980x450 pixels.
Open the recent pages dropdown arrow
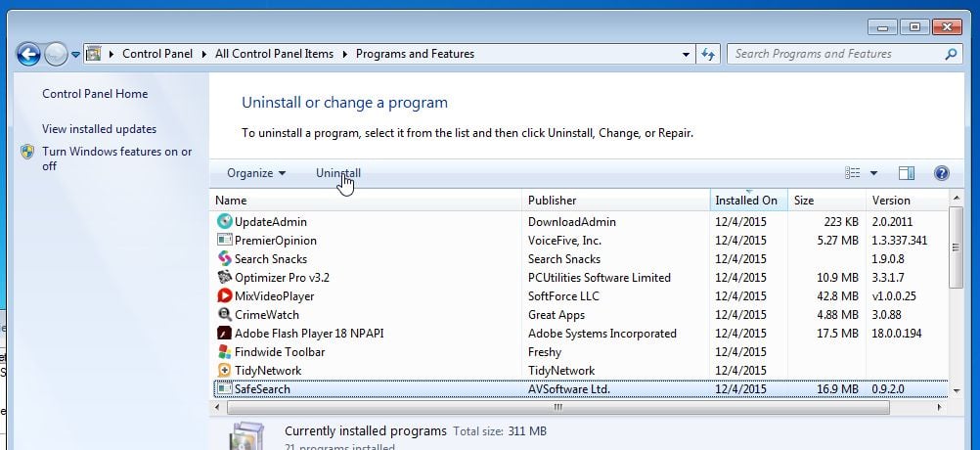[x=75, y=55]
